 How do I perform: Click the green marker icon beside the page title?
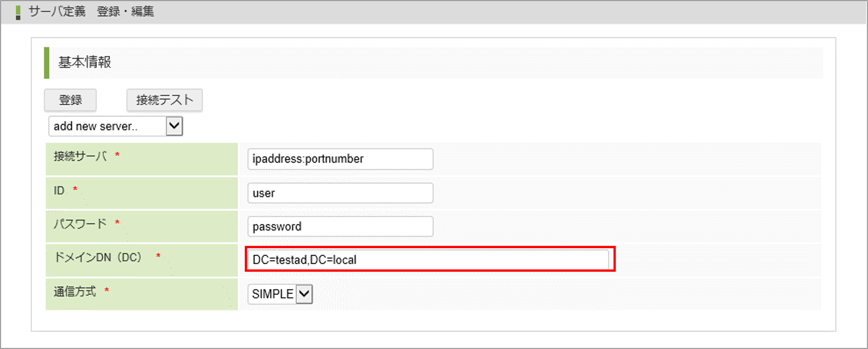point(18,13)
